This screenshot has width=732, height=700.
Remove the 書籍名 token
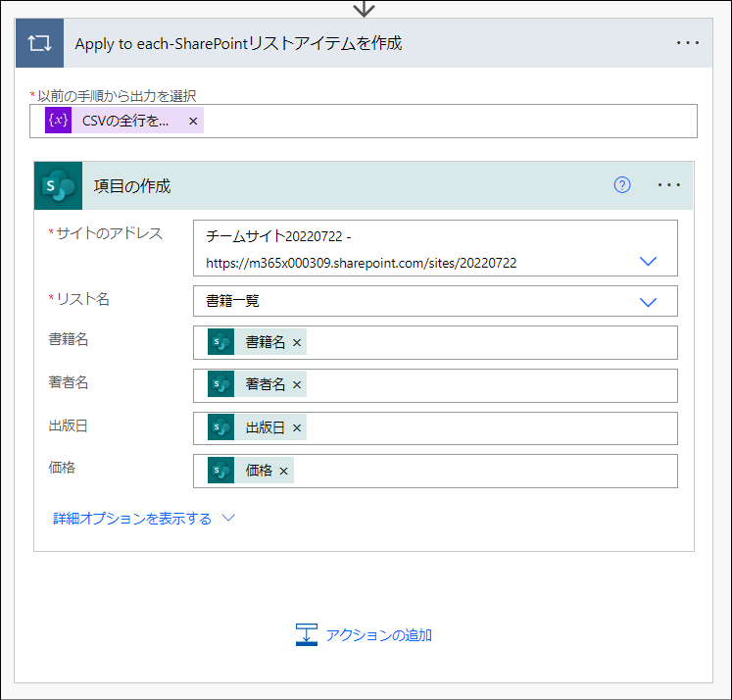(x=297, y=343)
